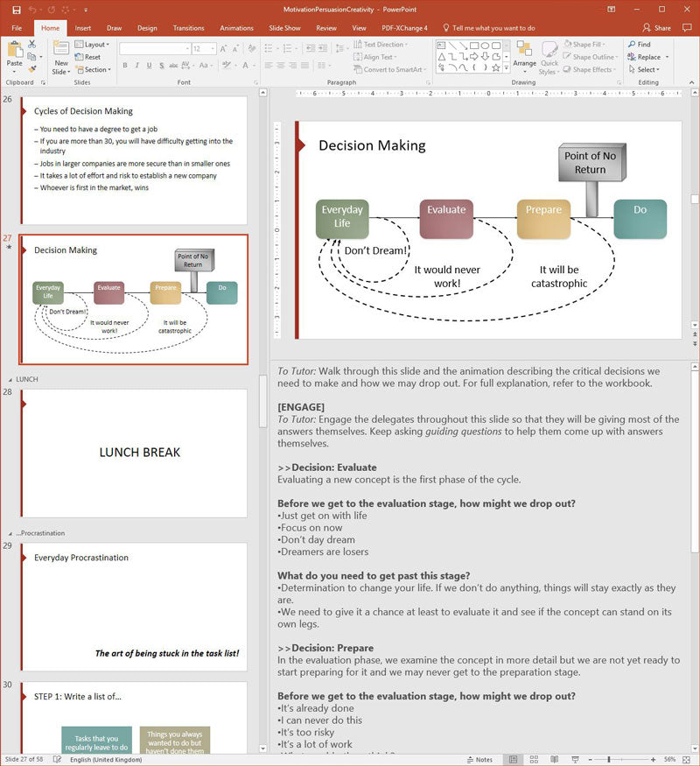This screenshot has height=766, width=700.
Task: Switch to the Animations tab
Action: pyautogui.click(x=236, y=28)
